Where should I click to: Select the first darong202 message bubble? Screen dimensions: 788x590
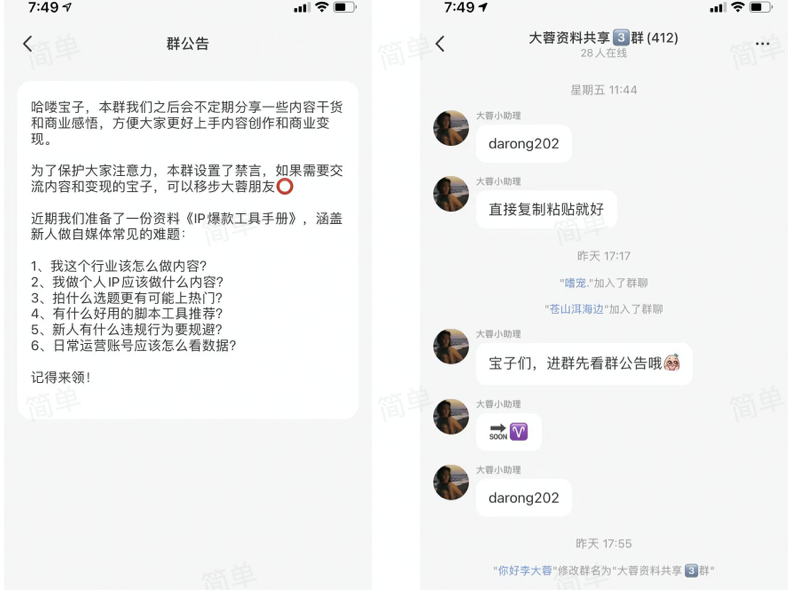click(524, 144)
